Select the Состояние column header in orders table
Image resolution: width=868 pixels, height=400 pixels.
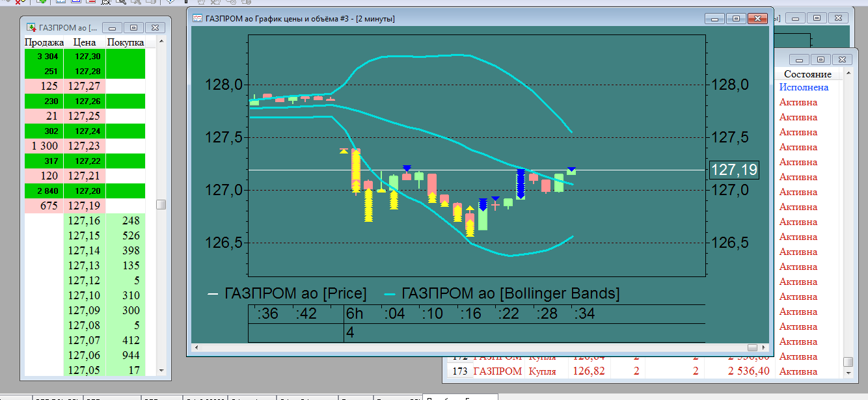point(807,74)
